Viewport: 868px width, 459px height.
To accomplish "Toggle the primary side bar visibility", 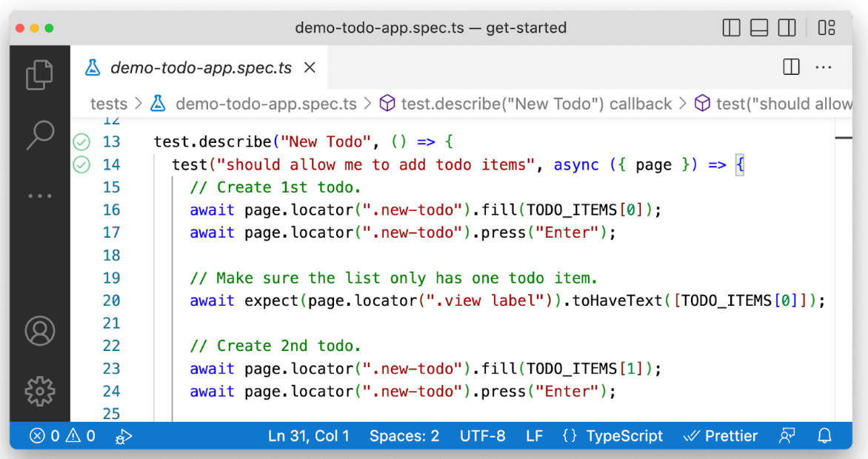I will 730,27.
